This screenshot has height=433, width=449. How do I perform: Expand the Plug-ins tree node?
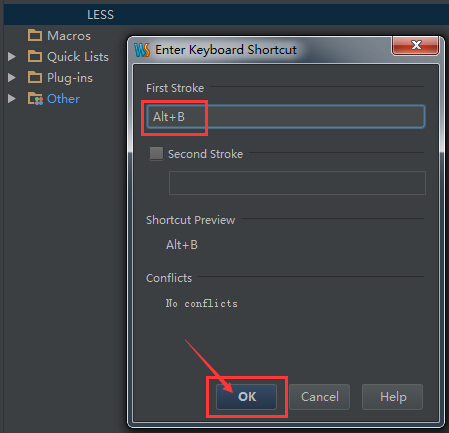(12, 78)
